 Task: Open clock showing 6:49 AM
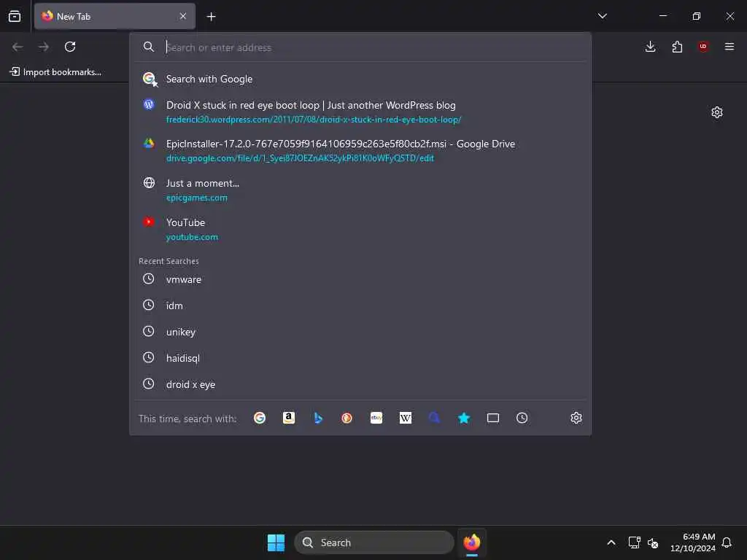click(x=693, y=542)
